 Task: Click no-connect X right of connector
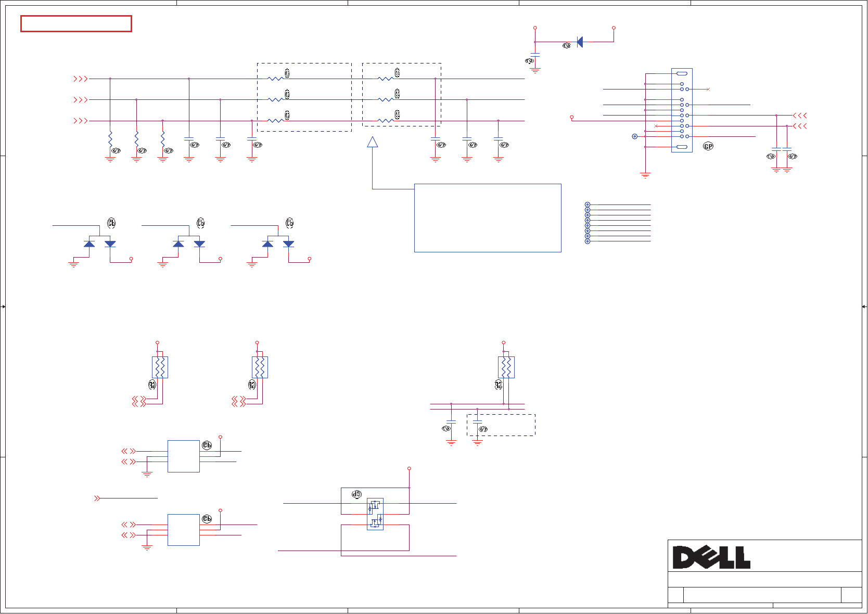click(x=708, y=89)
